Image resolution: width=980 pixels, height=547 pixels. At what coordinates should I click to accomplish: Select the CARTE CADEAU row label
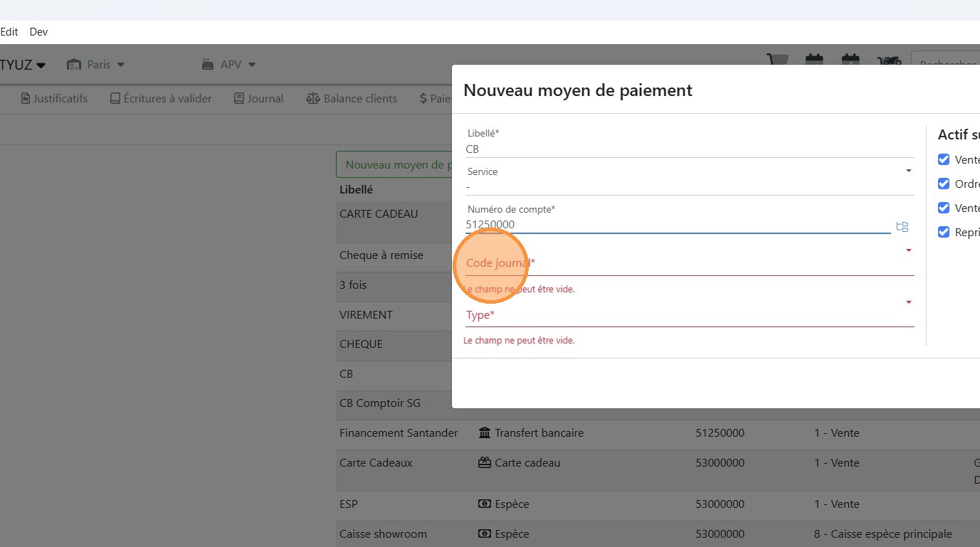coord(379,214)
